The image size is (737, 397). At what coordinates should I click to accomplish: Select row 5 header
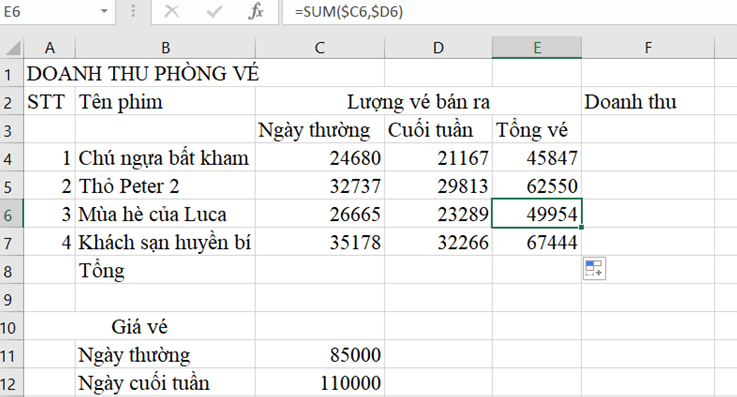point(11,186)
